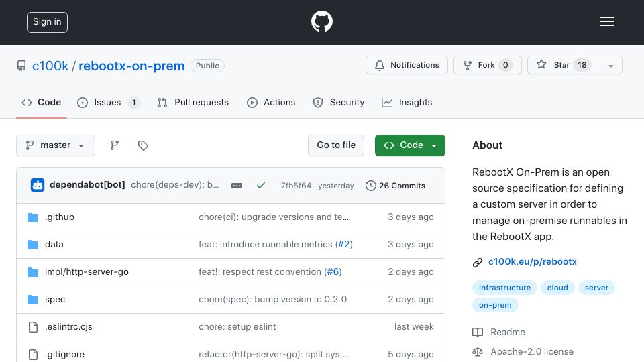644x362 pixels.
Task: Open commit 'chore(ci): upgrade versions and te…'
Action: tap(274, 217)
